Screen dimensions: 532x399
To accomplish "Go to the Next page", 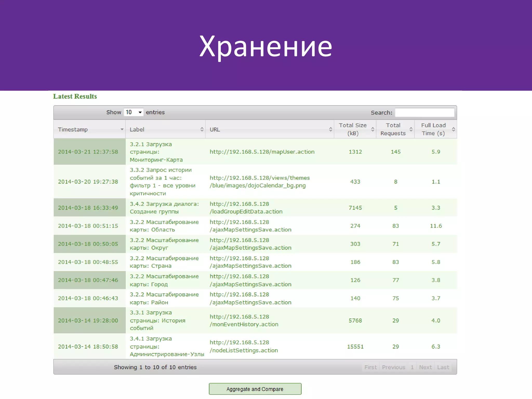I will [425, 367].
